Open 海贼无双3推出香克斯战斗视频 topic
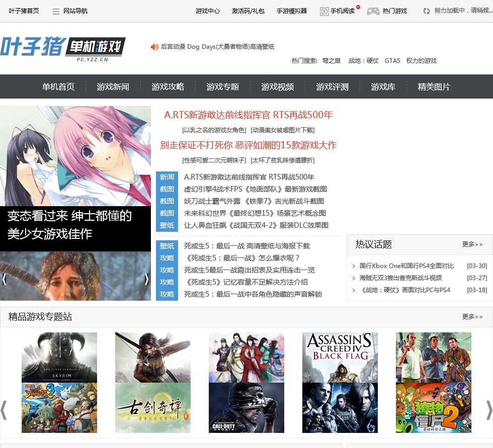493x448 pixels. tap(400, 278)
